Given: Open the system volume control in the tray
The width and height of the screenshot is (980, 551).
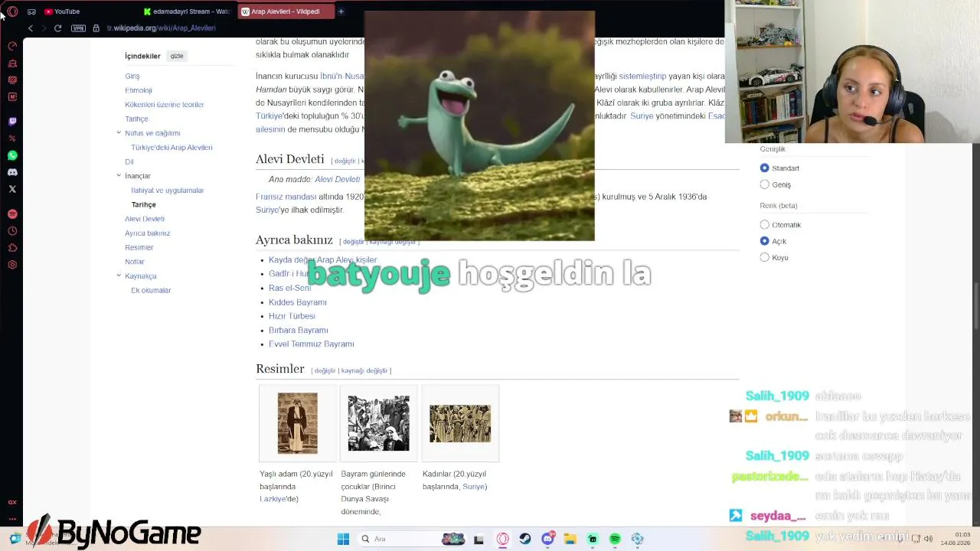Looking at the screenshot, I should (928, 539).
